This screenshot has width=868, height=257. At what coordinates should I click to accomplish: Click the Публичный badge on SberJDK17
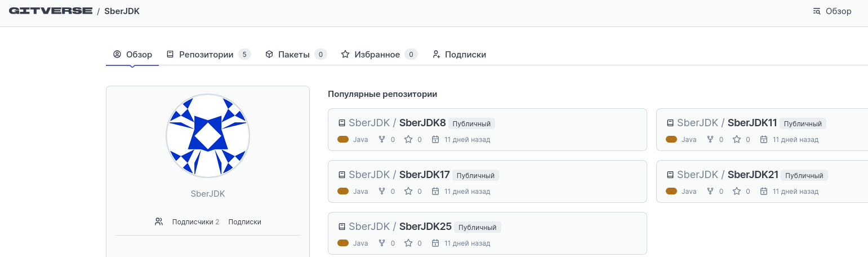click(475, 175)
